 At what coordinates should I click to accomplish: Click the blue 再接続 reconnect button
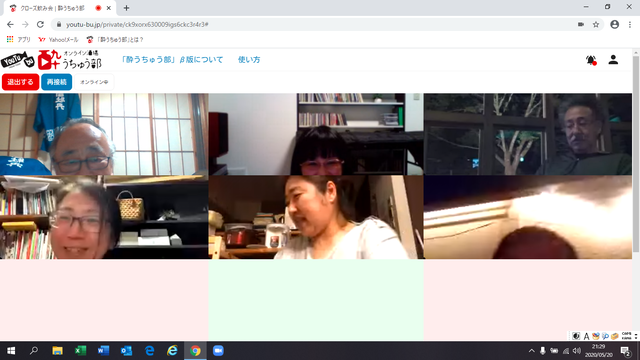pyautogui.click(x=56, y=82)
